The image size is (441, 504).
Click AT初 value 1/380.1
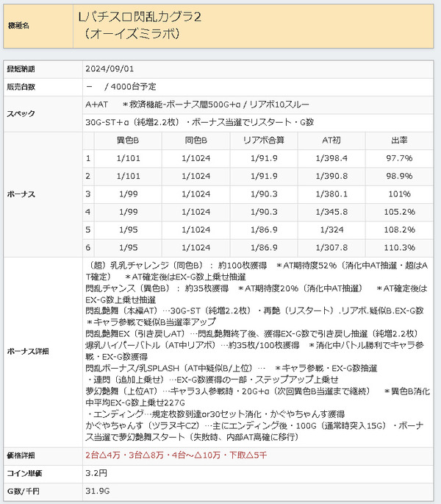(331, 194)
